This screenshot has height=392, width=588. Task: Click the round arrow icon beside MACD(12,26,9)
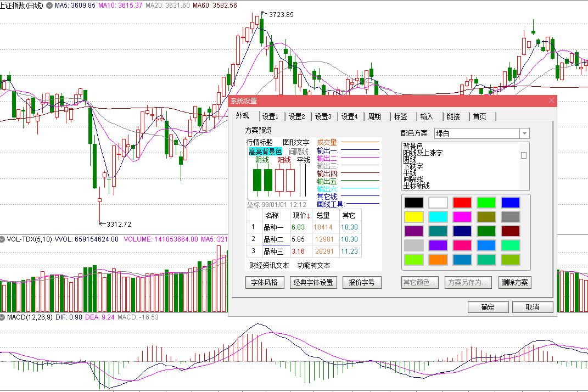click(x=3, y=317)
